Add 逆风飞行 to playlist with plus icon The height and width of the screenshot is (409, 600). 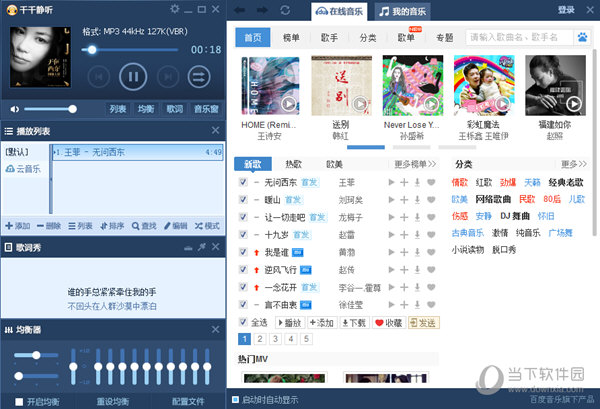pyautogui.click(x=404, y=270)
